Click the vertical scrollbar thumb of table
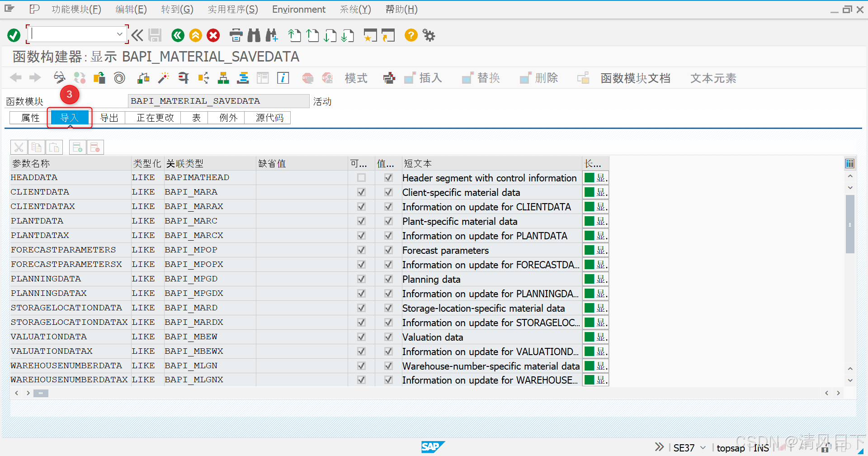The image size is (868, 456). point(850,224)
